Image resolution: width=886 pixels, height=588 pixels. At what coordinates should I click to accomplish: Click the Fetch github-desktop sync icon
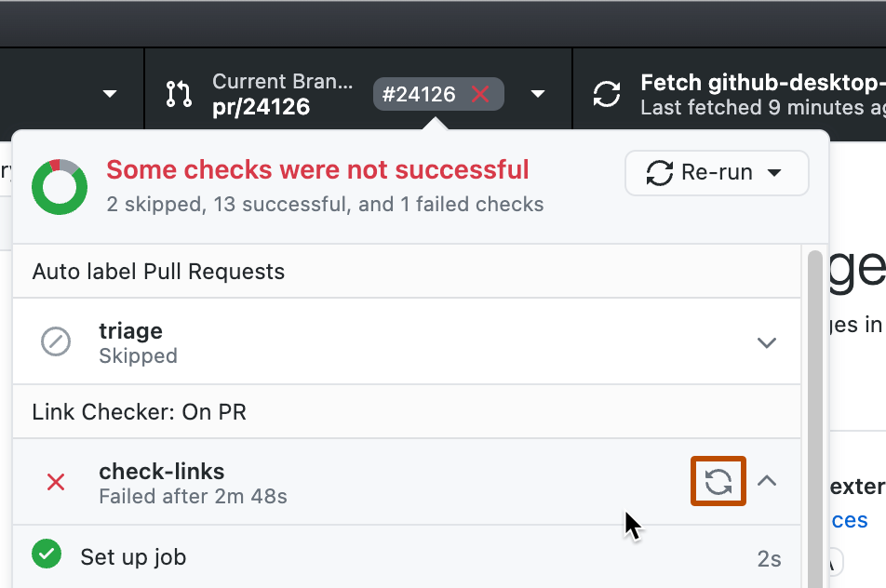607,93
